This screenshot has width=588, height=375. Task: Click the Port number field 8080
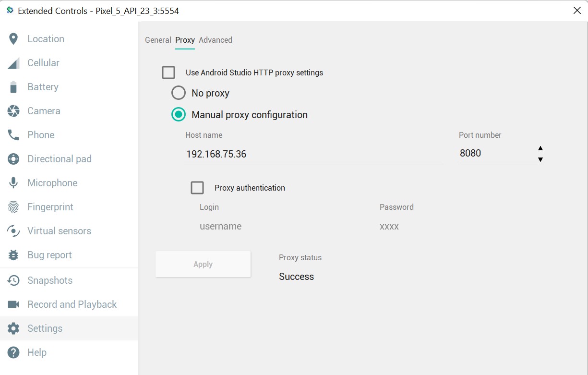tap(493, 154)
